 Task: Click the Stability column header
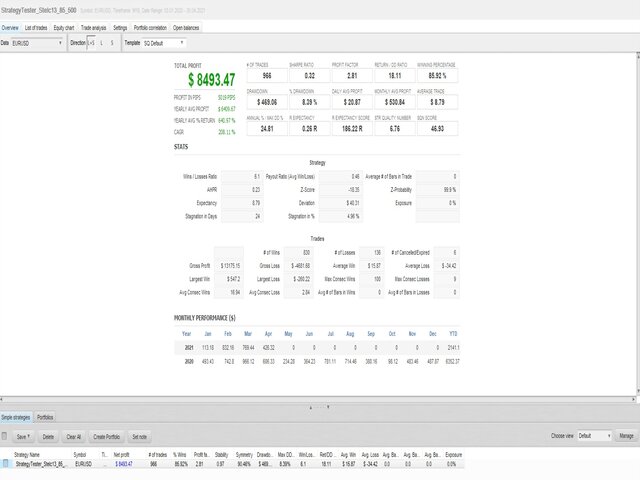pyautogui.click(x=221, y=455)
